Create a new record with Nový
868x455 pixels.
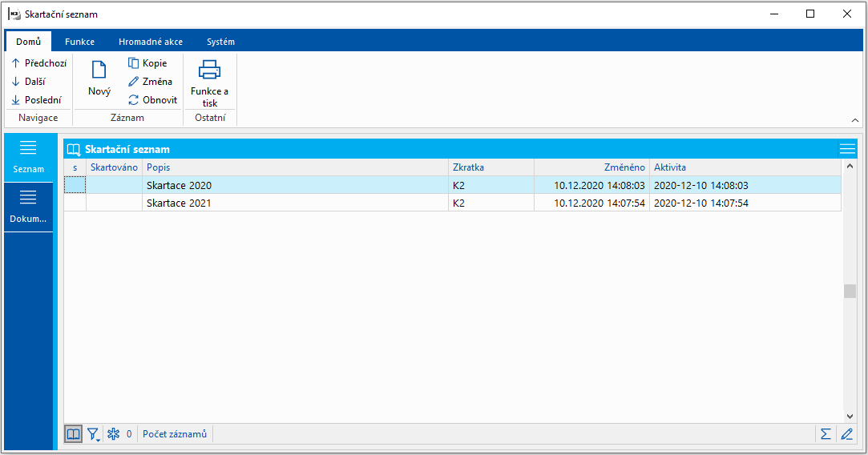coord(99,79)
